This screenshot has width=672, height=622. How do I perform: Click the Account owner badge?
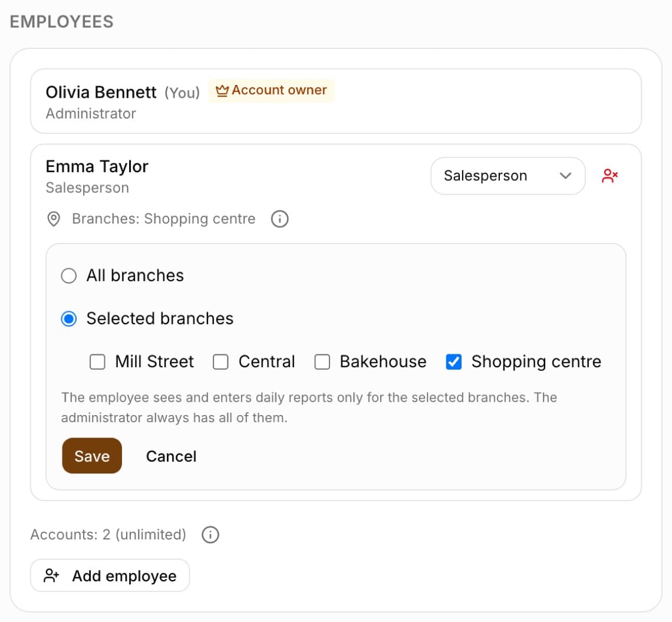[271, 90]
